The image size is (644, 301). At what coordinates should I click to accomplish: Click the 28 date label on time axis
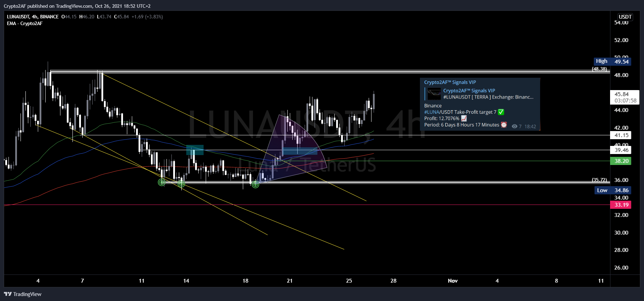(x=393, y=281)
